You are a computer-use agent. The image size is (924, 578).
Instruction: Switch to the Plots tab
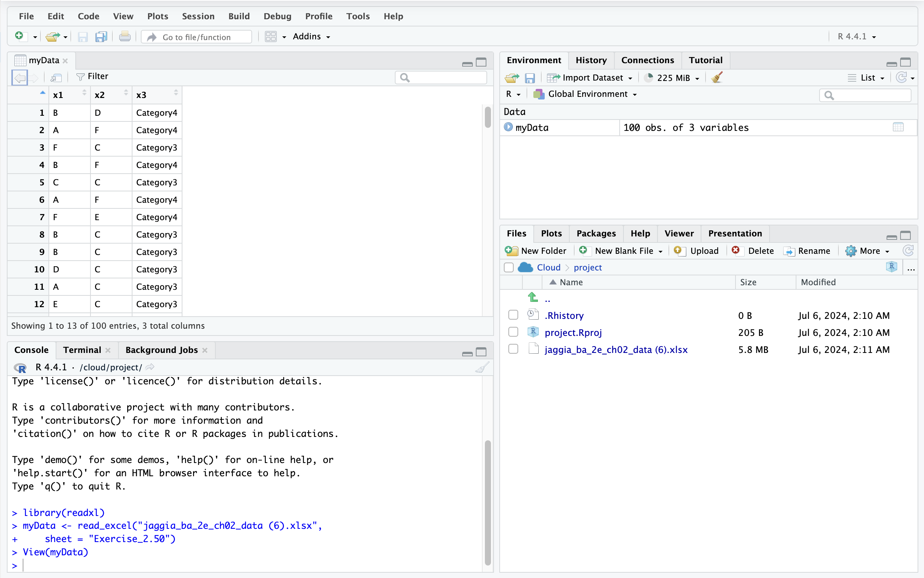pos(551,233)
